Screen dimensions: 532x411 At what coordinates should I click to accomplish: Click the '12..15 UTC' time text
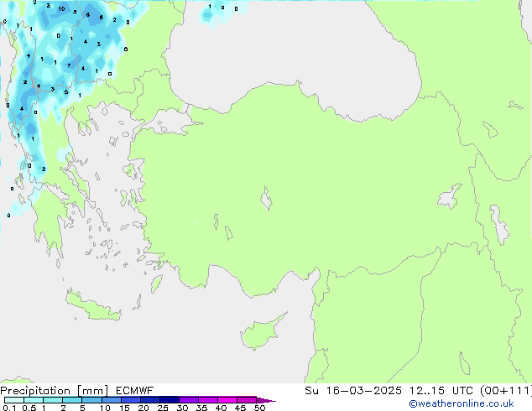pyautogui.click(x=441, y=391)
